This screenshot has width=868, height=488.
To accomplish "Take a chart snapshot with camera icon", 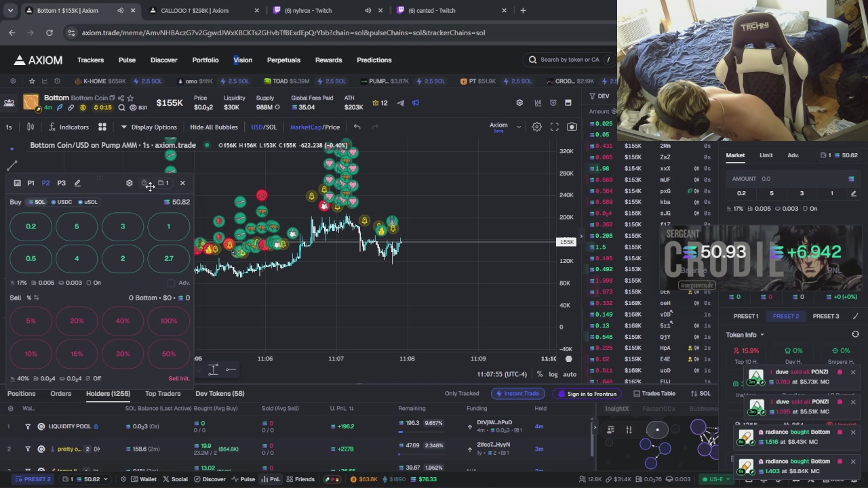I will click(x=572, y=127).
